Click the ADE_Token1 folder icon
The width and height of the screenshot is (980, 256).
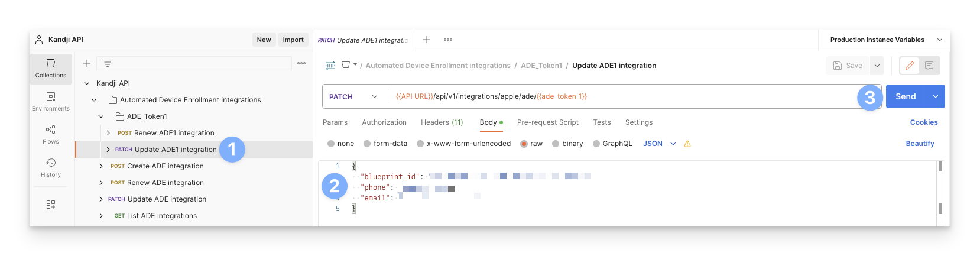point(119,116)
